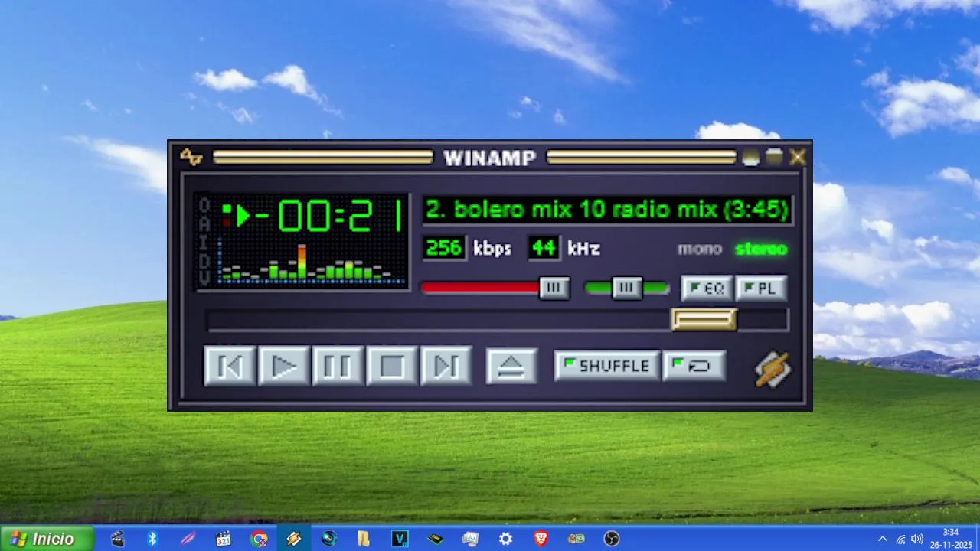Screen dimensions: 980x551
Task: Launch Brave browser from taskbar
Action: pyautogui.click(x=541, y=539)
